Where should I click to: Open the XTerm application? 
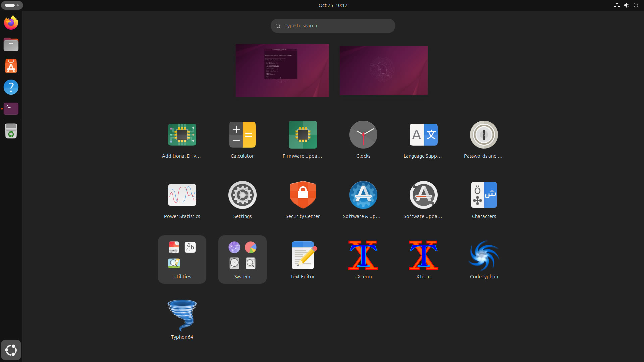(423, 256)
